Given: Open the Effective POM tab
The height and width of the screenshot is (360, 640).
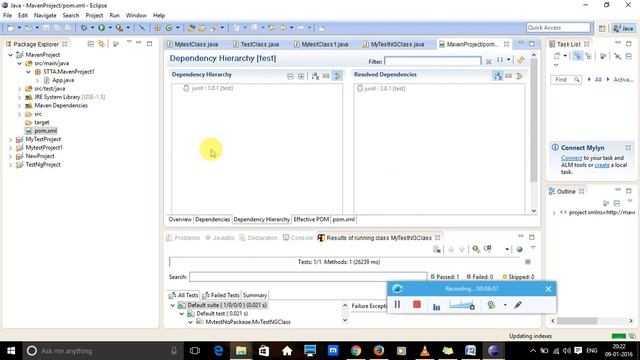Looking at the screenshot, I should (x=311, y=219).
